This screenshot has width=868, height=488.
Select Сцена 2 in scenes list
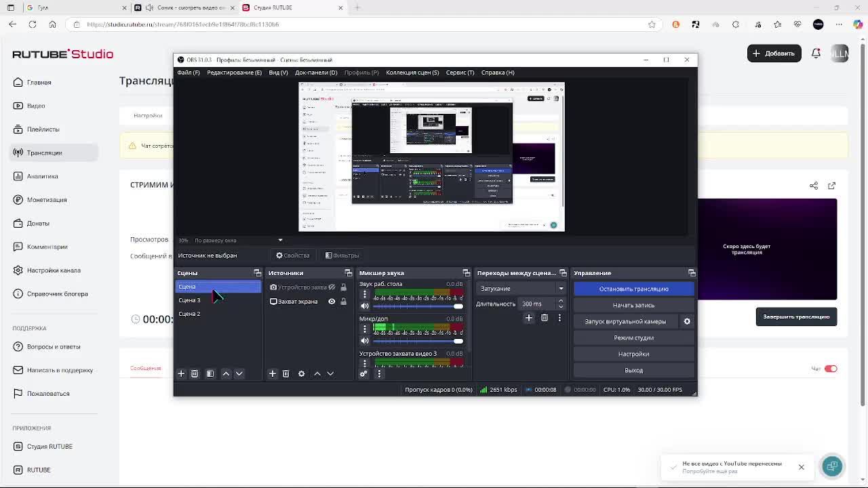218,314
